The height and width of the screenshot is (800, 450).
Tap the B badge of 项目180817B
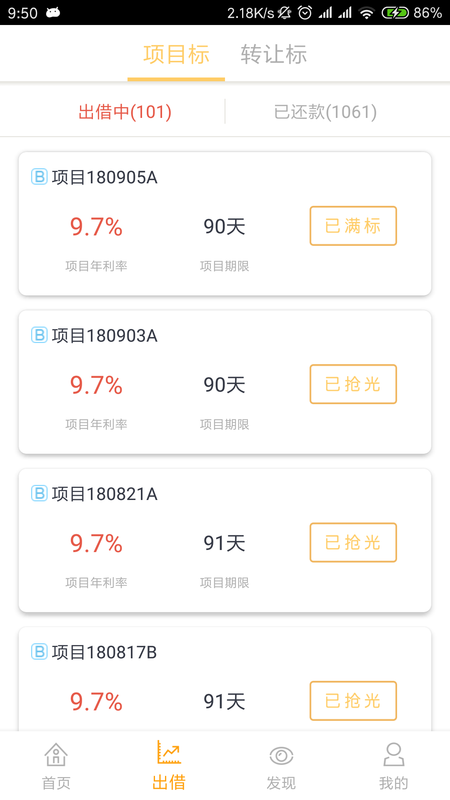tap(39, 651)
